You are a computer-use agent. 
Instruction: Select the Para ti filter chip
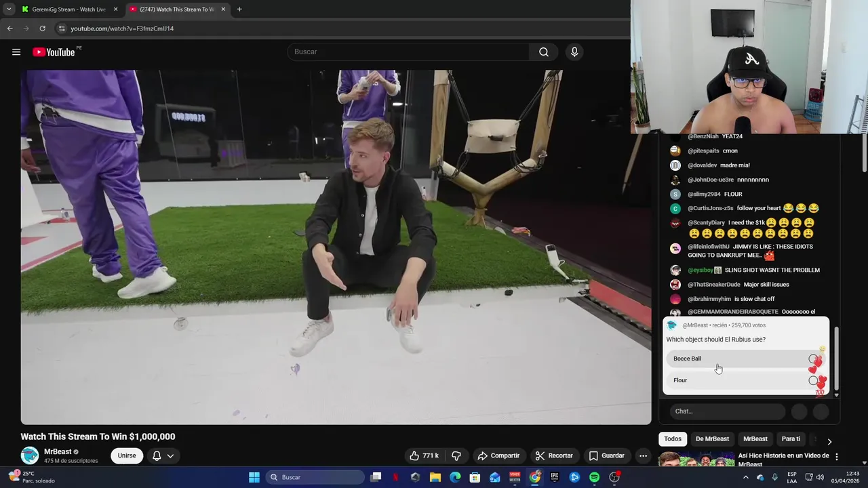[x=791, y=439]
